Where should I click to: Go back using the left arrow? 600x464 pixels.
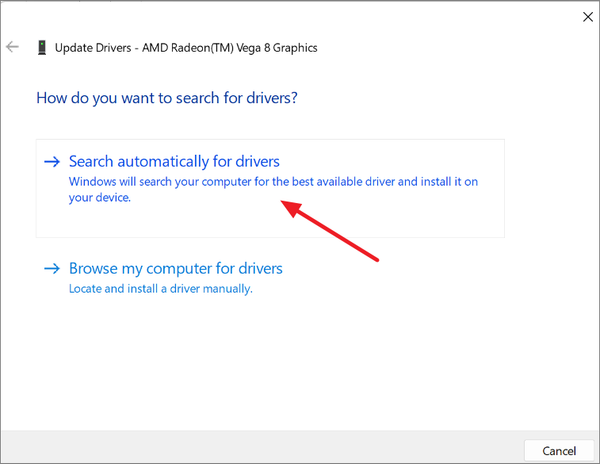point(12,47)
